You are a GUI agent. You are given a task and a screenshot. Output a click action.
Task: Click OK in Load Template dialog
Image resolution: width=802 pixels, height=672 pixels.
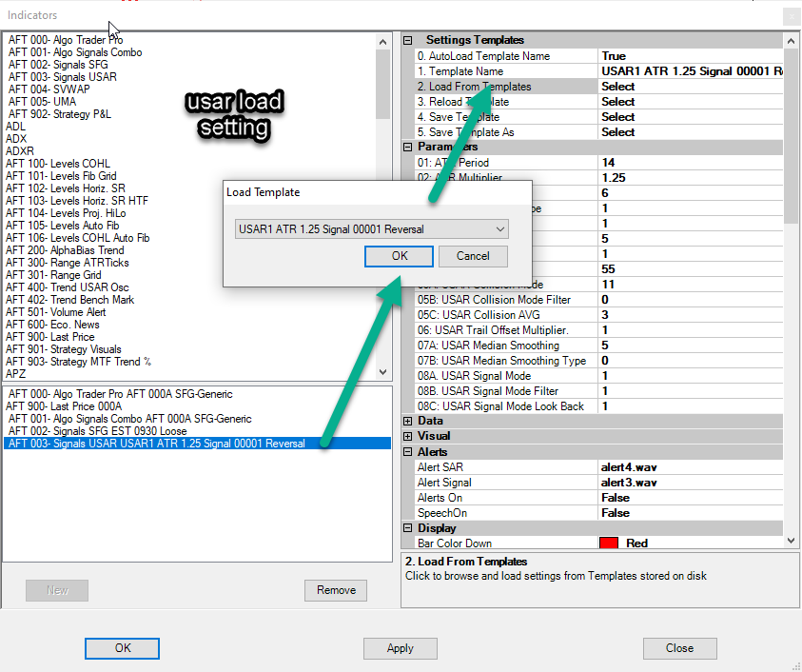pos(399,256)
